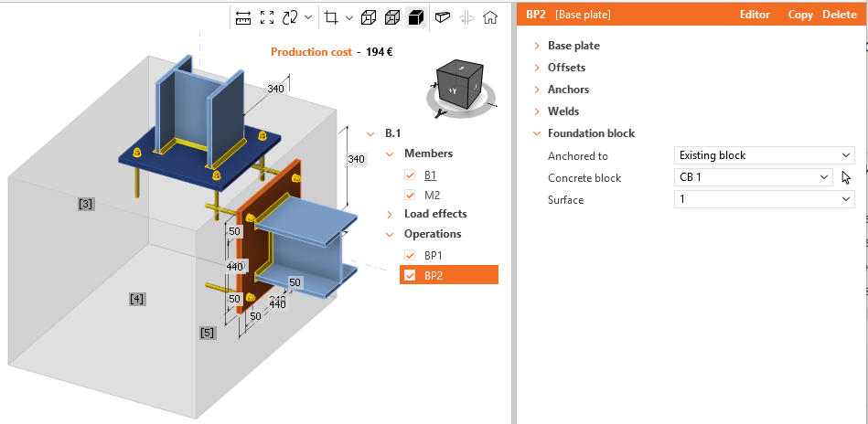868x424 pixels.
Task: Uncheck the B1 member checkbox
Action: (410, 175)
